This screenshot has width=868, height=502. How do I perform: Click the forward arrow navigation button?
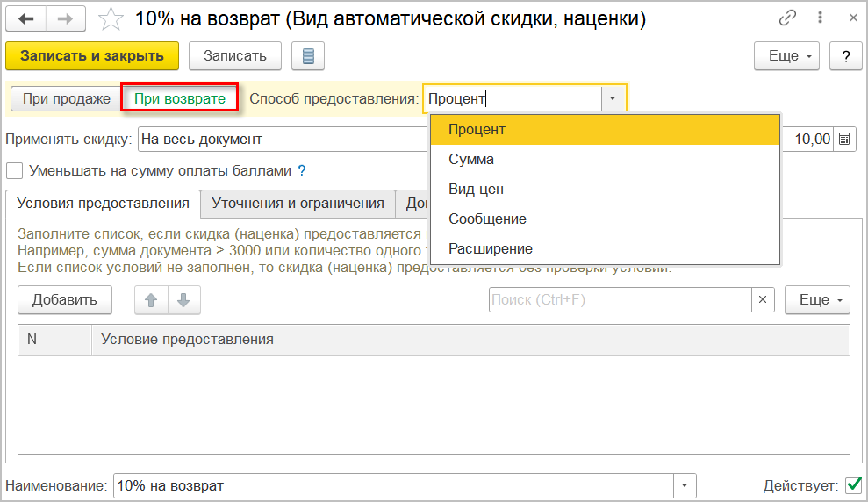point(66,18)
